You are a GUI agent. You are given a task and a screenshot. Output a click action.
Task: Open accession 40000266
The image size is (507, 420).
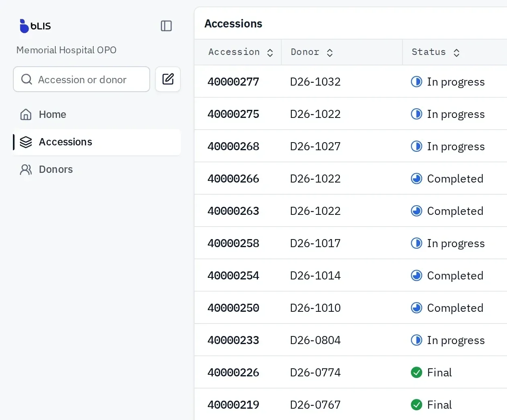[233, 178]
